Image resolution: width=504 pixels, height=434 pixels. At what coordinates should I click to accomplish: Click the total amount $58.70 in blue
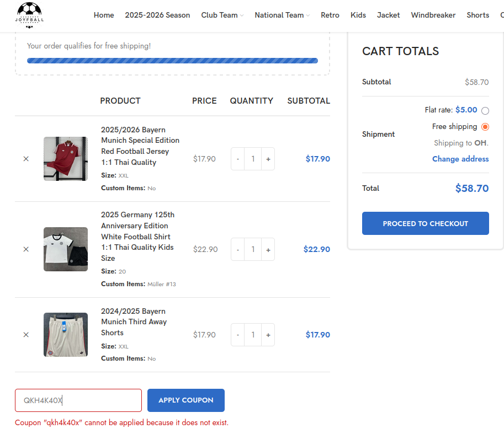[x=472, y=189]
